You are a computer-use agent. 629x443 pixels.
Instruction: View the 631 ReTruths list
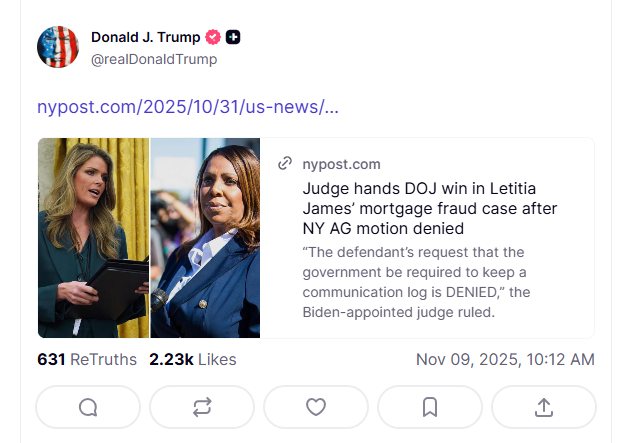[x=87, y=359]
